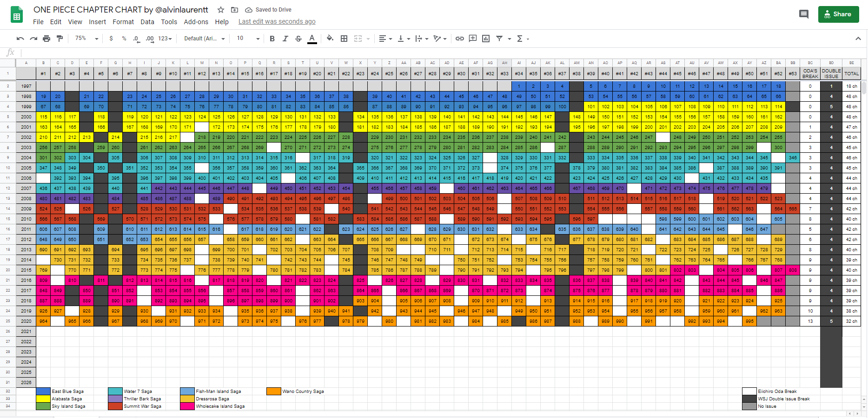Screen dimensions: 868x418
Task: Undo the last action
Action: 20,39
